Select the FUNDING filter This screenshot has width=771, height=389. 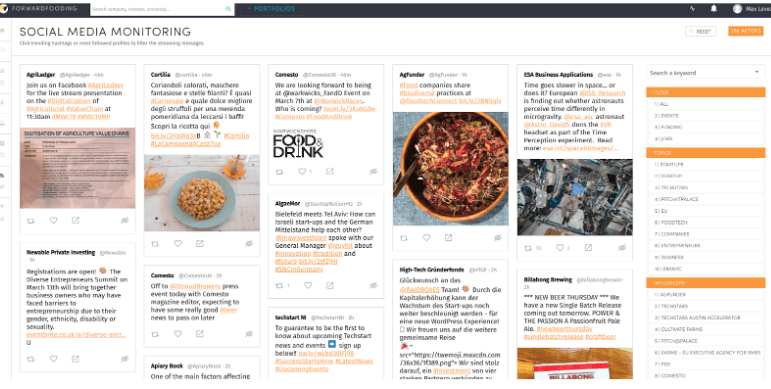(x=706, y=127)
